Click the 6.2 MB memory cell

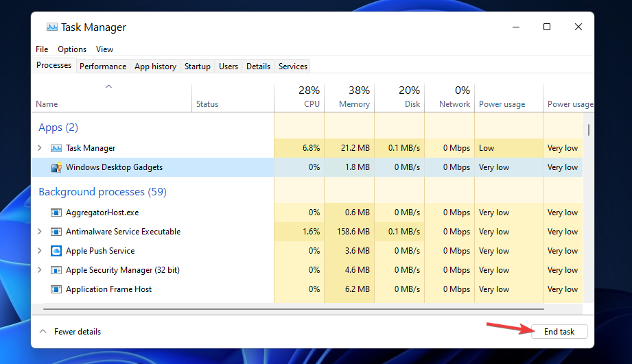(x=349, y=289)
